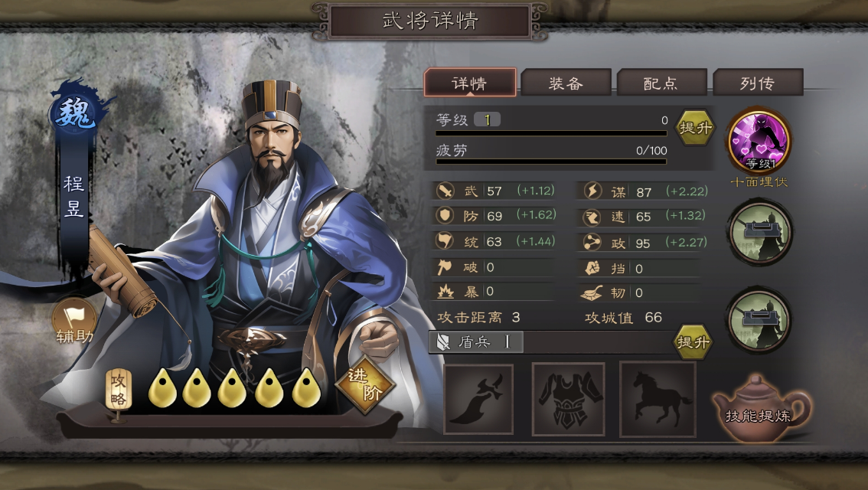Open the 技能提炼 teapot icon
868x490 pixels.
click(x=761, y=409)
